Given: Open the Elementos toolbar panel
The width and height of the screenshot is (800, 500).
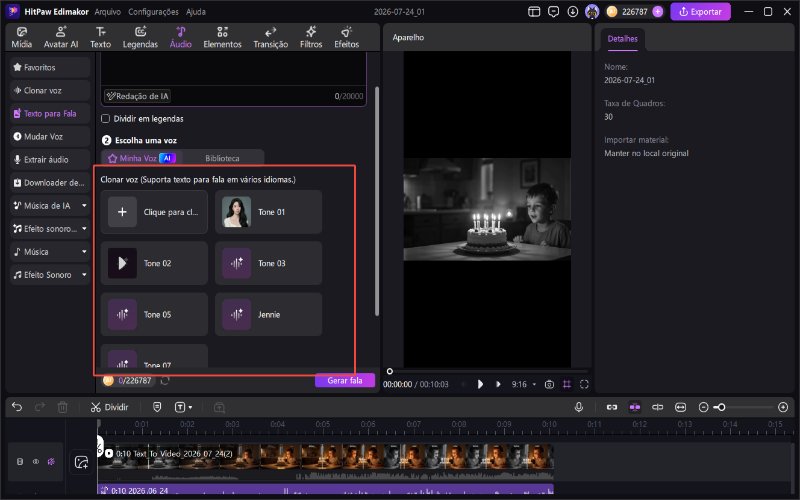Looking at the screenshot, I should (x=222, y=38).
